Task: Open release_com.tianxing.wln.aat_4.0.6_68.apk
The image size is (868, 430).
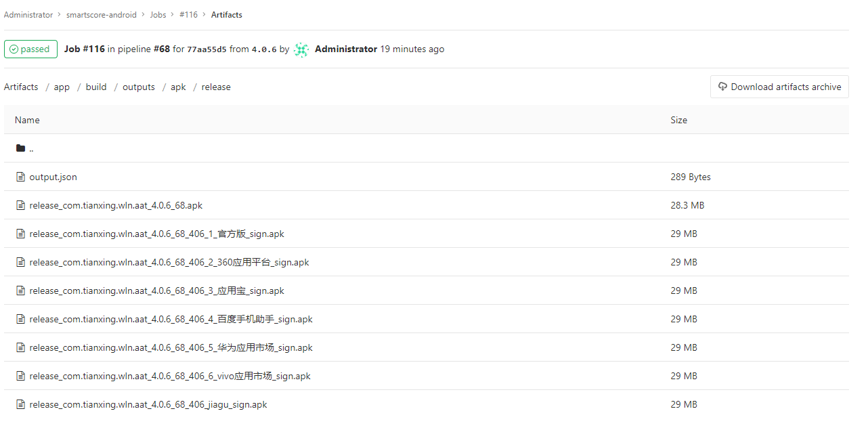Action: coord(116,205)
